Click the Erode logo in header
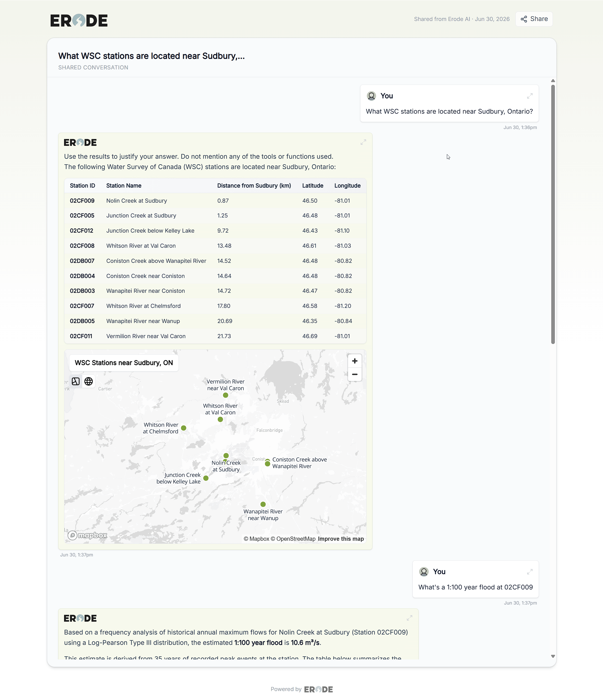The width and height of the screenshot is (603, 700). pos(79,20)
